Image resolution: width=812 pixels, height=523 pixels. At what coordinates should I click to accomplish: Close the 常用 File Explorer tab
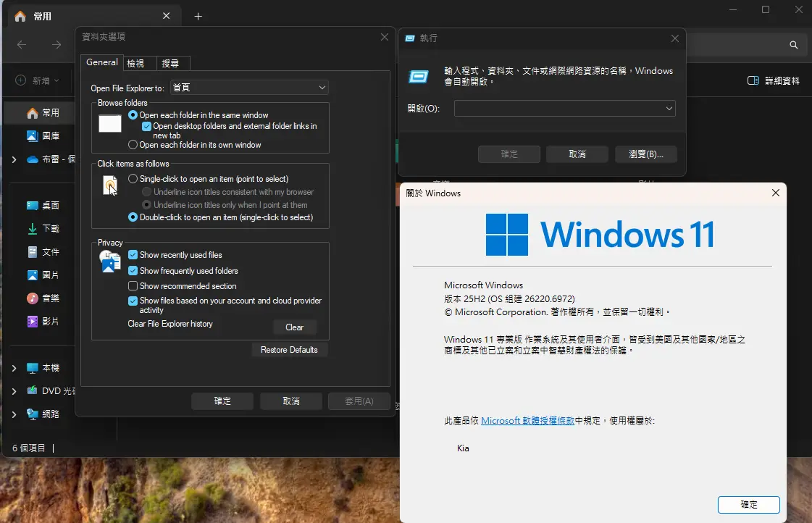(x=166, y=16)
